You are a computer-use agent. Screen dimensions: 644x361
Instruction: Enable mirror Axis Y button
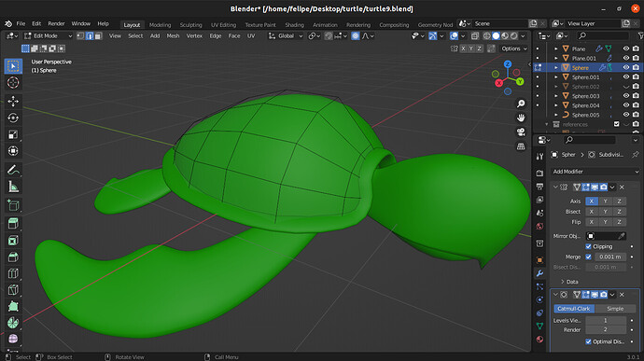(x=605, y=201)
